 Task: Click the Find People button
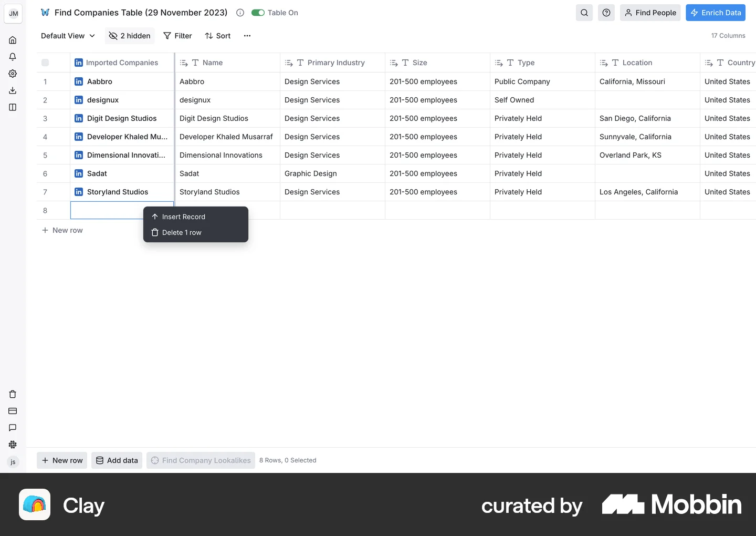650,13
